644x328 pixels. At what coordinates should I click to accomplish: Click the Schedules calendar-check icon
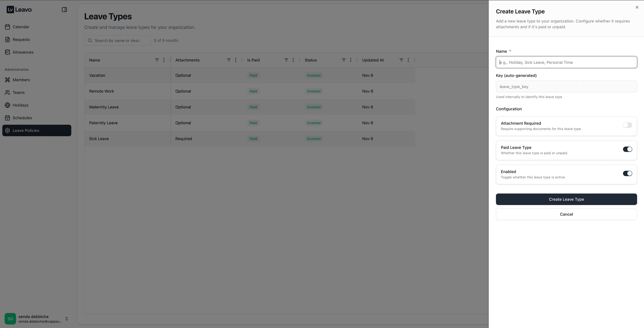[x=8, y=118]
